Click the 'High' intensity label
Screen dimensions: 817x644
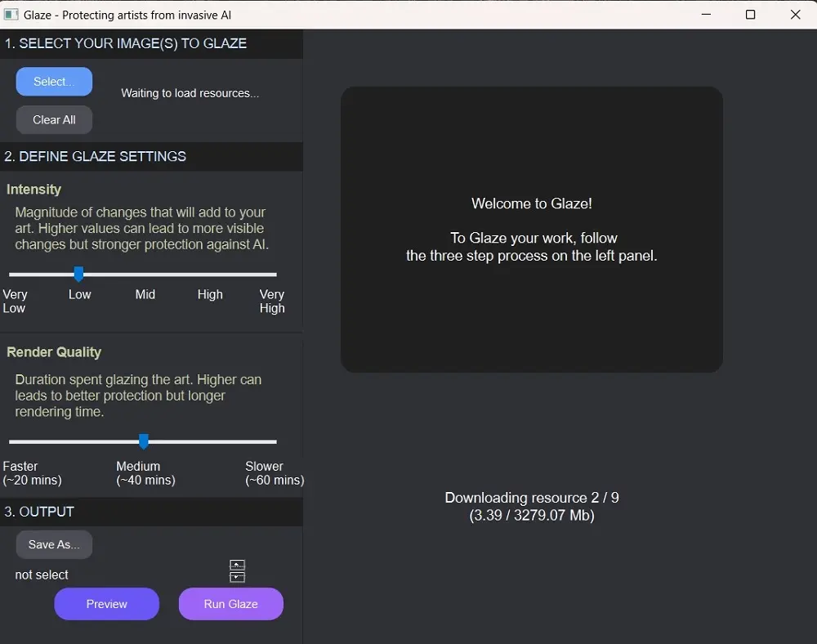[210, 294]
